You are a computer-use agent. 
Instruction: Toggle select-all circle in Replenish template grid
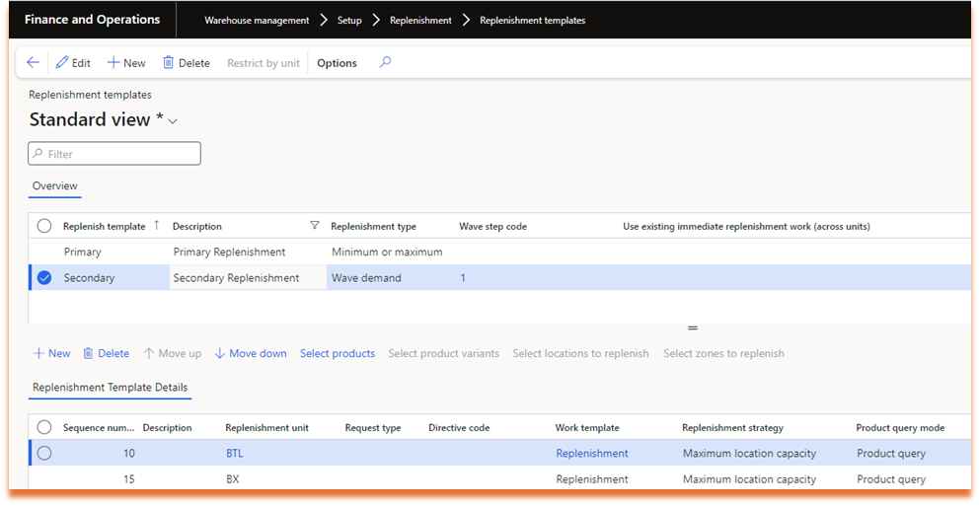coord(44,226)
